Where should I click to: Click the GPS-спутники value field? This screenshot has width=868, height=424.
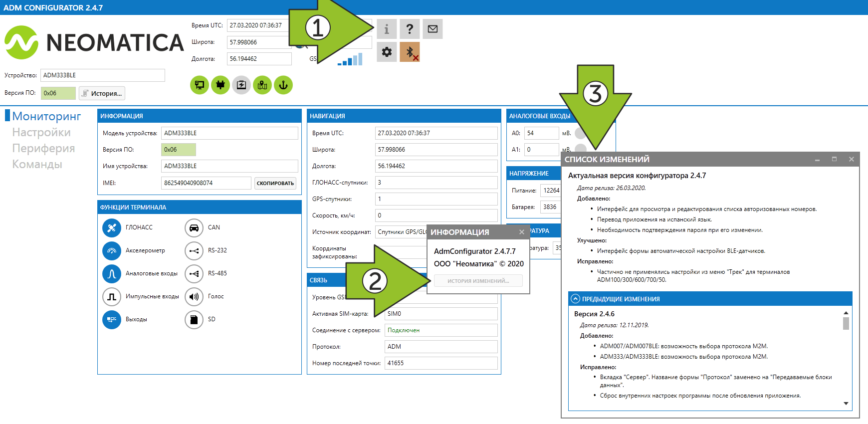click(436, 199)
